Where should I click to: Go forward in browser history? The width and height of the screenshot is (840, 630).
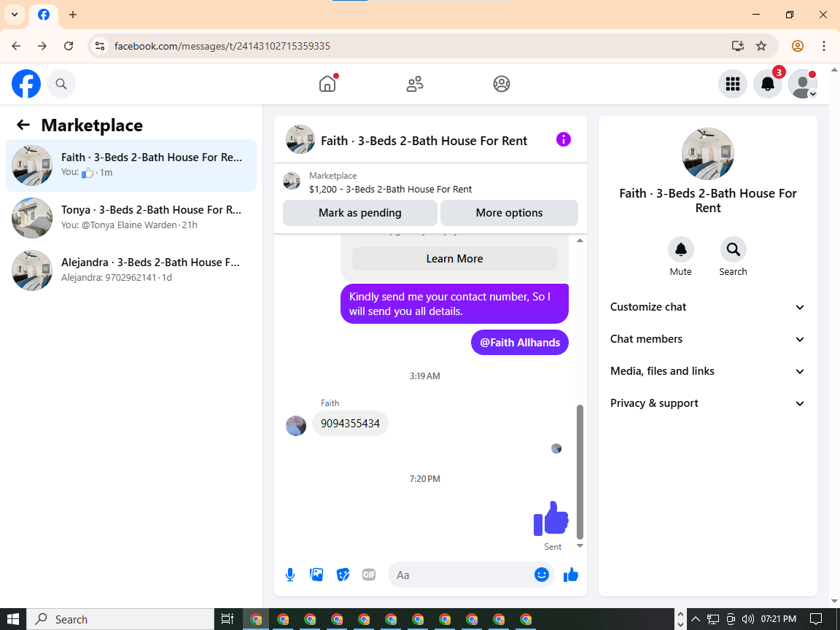[42, 46]
